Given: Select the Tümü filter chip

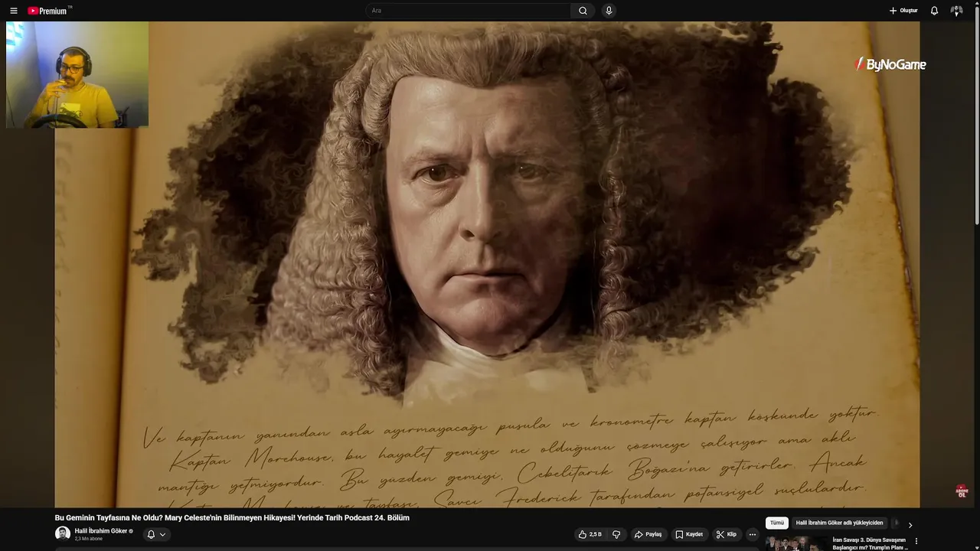Looking at the screenshot, I should tap(776, 523).
